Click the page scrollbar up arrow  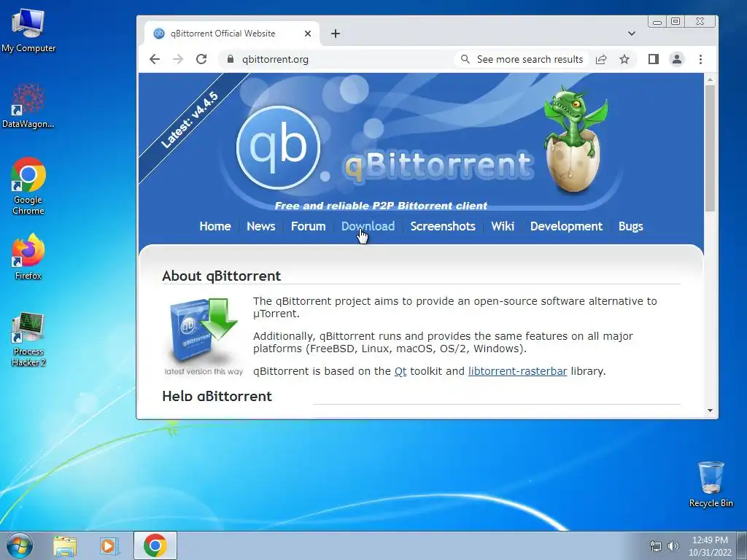click(710, 79)
